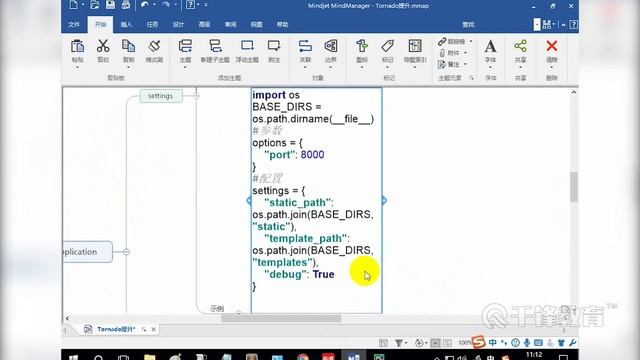
Task: Open the Sogou soft keyboard icon
Action: click(x=538, y=342)
